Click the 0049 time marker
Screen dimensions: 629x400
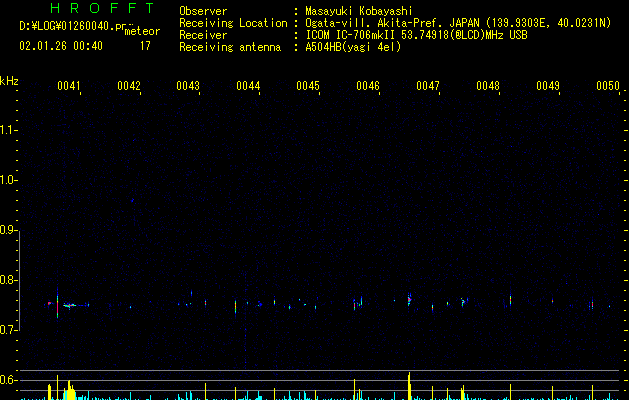click(x=548, y=86)
